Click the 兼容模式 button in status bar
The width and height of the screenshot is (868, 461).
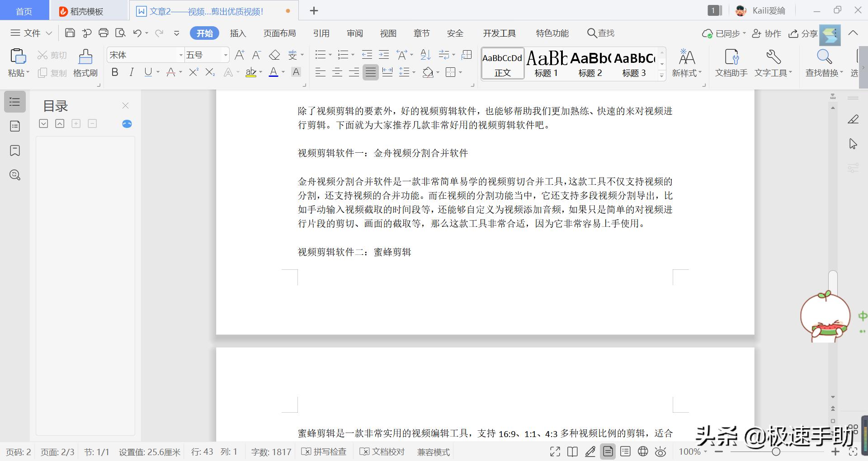click(433, 452)
